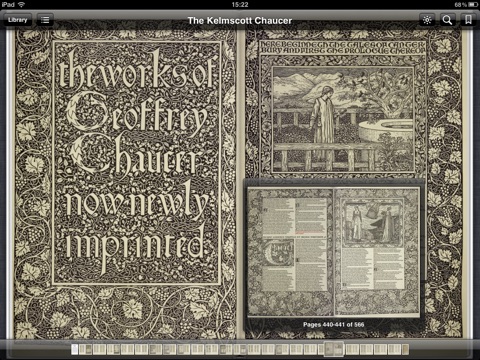The image size is (480, 360).
Task: Tap the 68% battery percentage text
Action: (x=460, y=5)
